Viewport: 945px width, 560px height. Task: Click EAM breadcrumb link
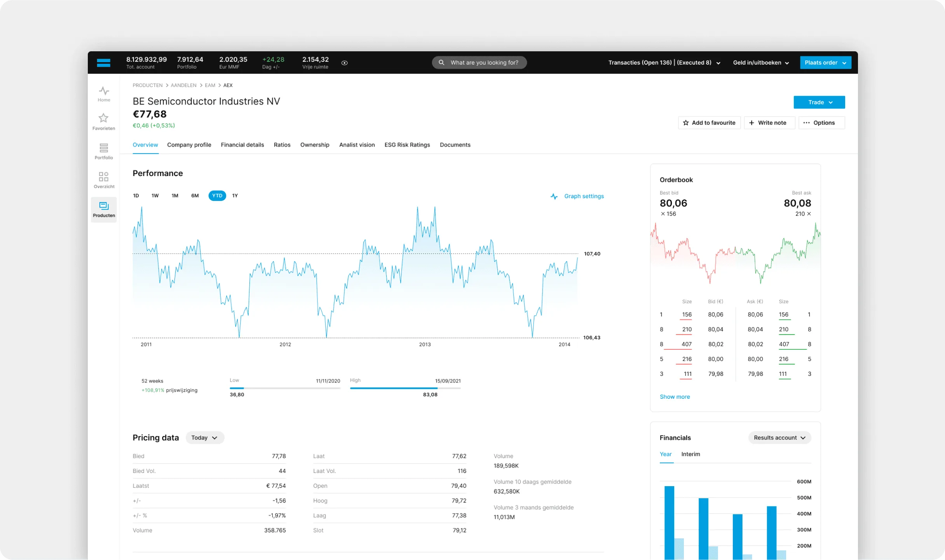pos(210,85)
